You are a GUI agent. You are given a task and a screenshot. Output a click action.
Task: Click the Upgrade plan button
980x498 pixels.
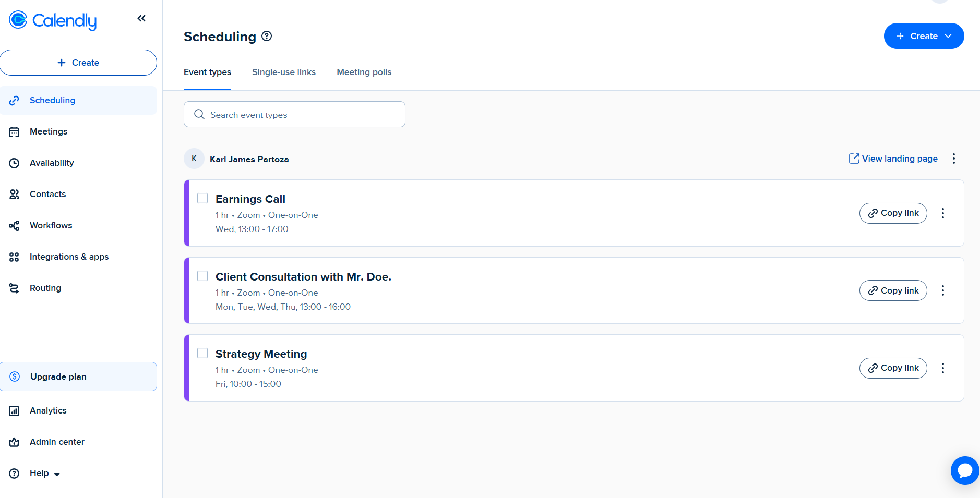pos(78,376)
